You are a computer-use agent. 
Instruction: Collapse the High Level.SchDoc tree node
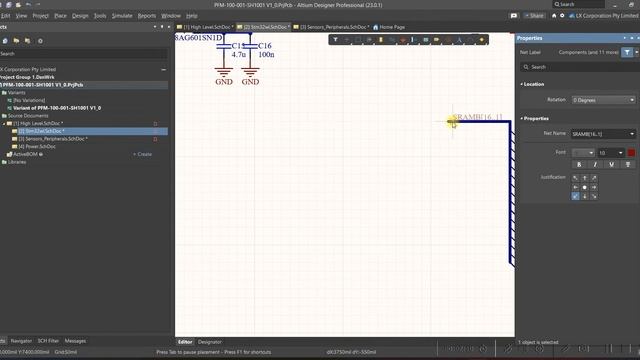click(4, 123)
